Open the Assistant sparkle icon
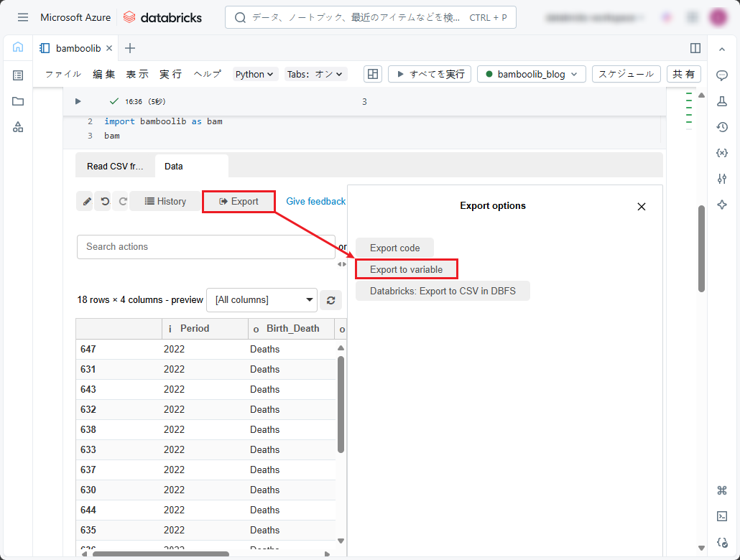 pos(722,205)
